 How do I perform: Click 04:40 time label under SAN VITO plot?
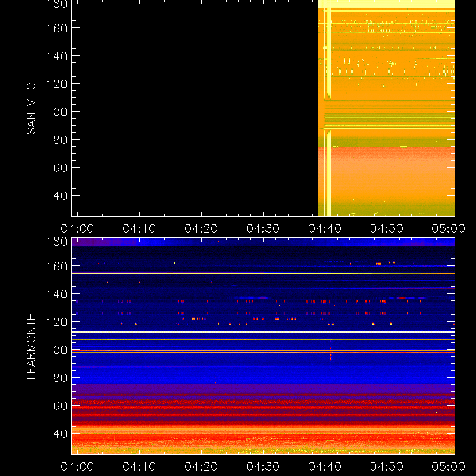(x=325, y=228)
